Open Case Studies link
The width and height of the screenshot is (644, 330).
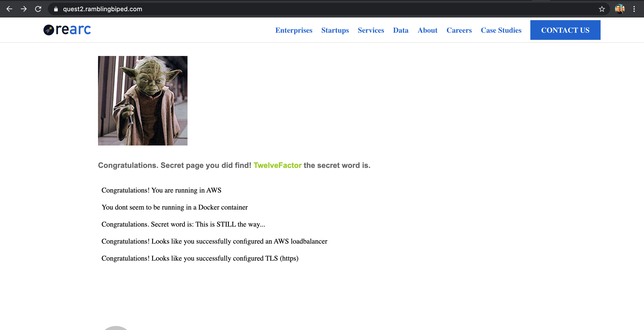tap(501, 30)
